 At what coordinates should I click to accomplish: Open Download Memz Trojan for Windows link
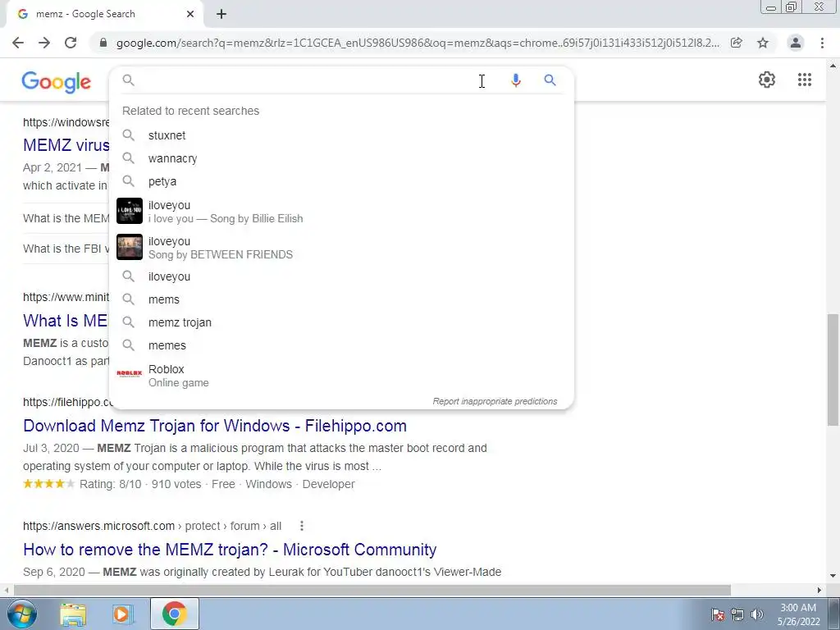[x=215, y=426]
